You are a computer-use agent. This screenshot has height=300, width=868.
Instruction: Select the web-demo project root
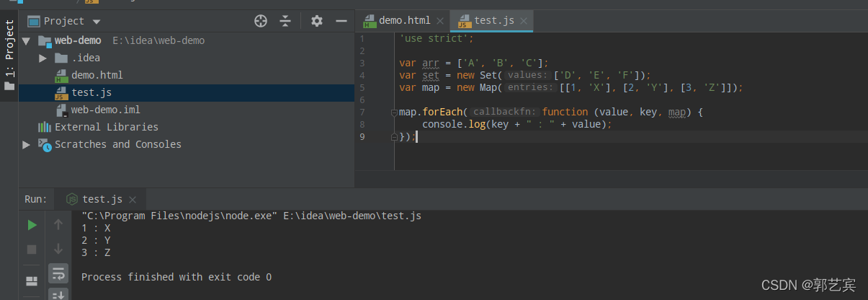tap(78, 40)
